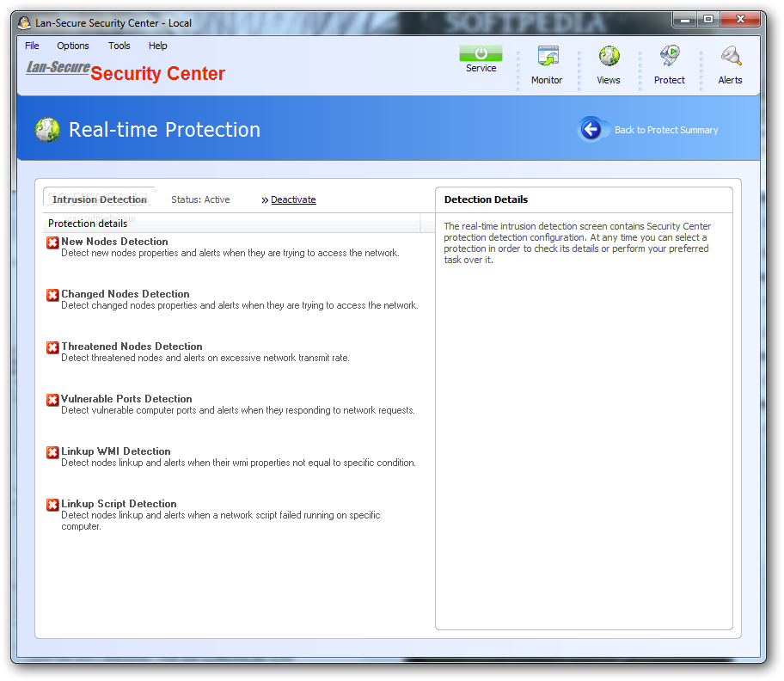
Task: Open the Alerts toolbar icon
Action: [731, 56]
